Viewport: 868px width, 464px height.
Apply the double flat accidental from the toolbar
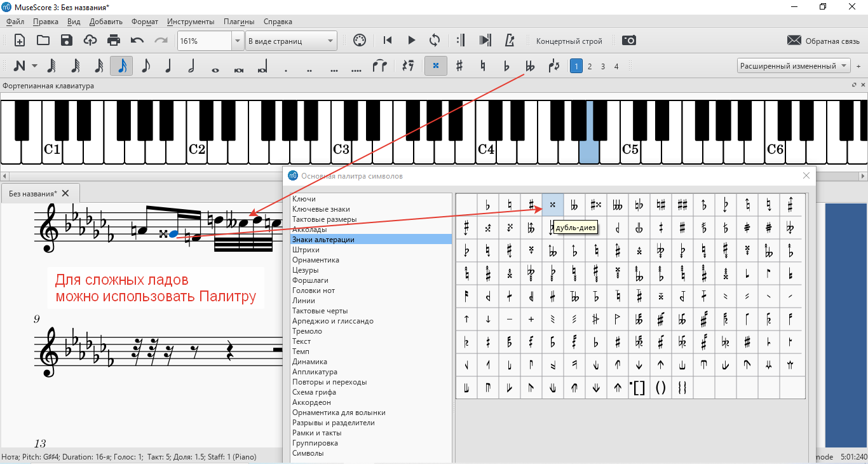530,66
